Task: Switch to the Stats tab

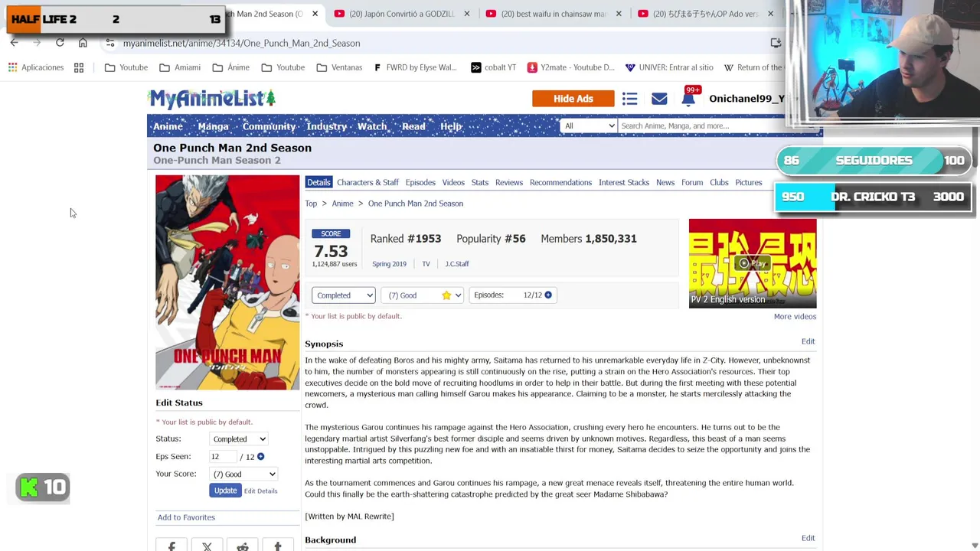Action: pyautogui.click(x=480, y=182)
